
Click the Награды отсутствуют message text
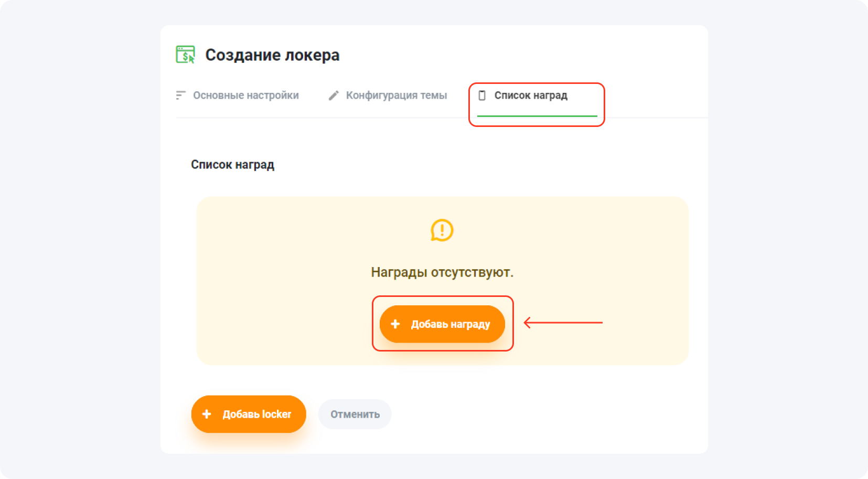tap(442, 272)
